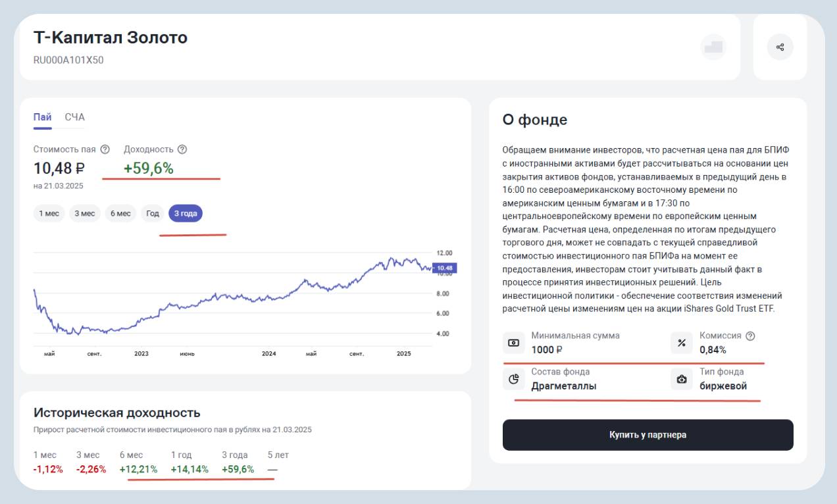Click help icon next to Стоимость пая
The height and width of the screenshot is (504, 837).
point(105,149)
